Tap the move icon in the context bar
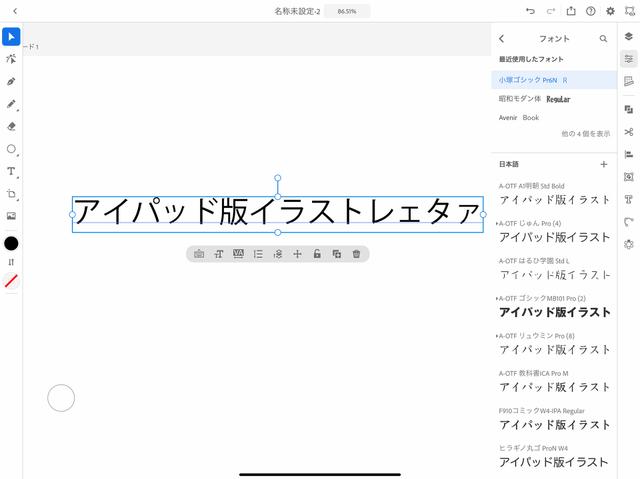 pos(298,254)
